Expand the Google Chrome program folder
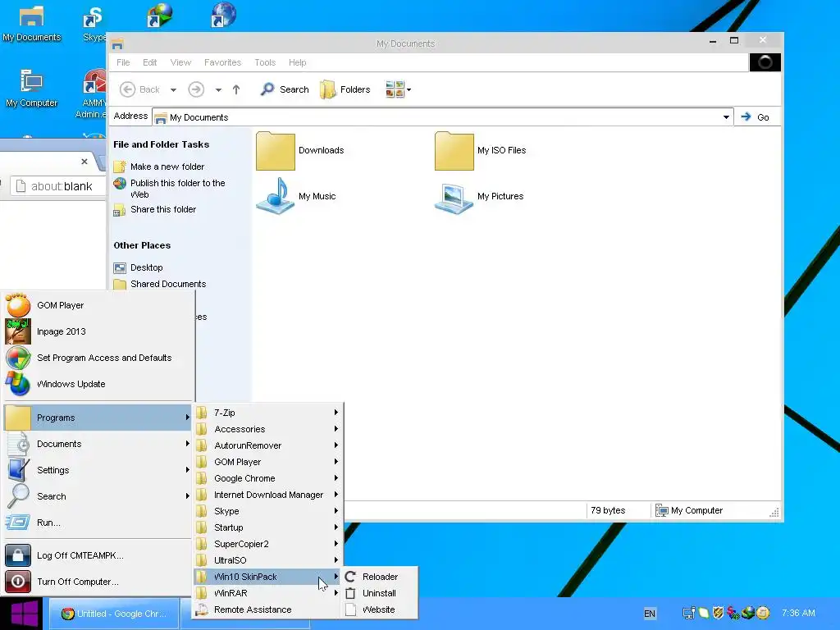Image resolution: width=840 pixels, height=630 pixels. point(267,478)
